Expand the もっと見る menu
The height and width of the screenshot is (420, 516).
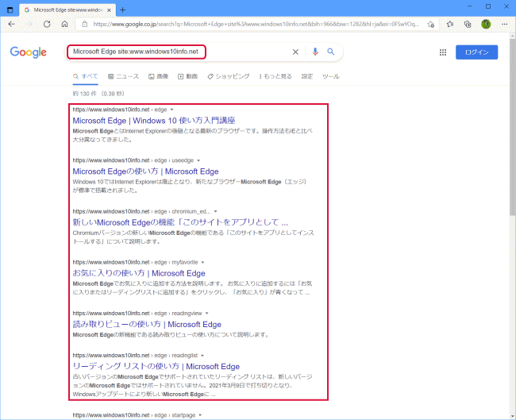pos(275,76)
